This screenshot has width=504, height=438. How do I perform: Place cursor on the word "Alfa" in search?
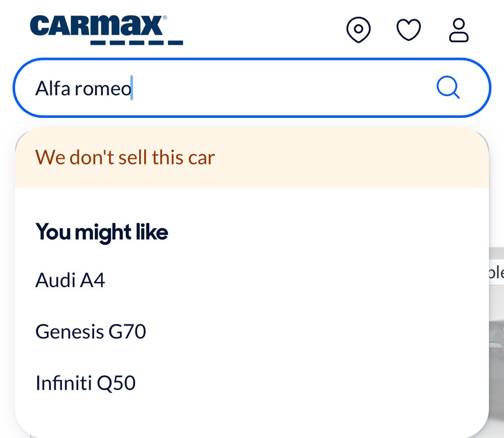tap(52, 89)
